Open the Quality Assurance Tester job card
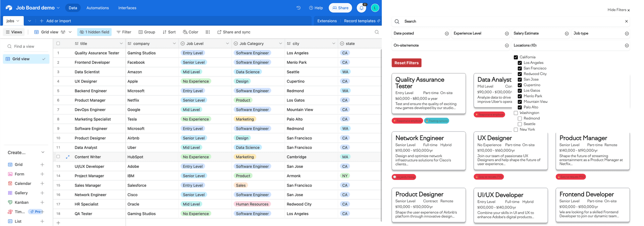The width and height of the screenshot is (644, 226). point(429,93)
